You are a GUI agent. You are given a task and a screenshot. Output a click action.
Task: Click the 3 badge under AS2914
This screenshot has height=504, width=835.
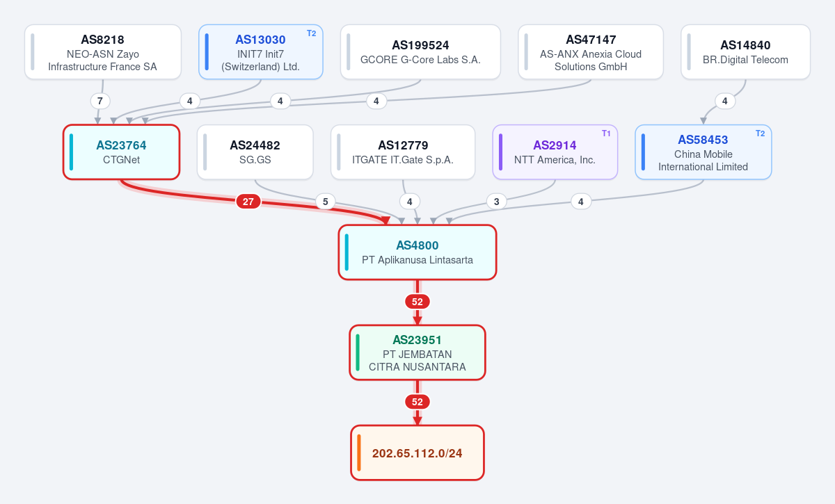pyautogui.click(x=496, y=202)
